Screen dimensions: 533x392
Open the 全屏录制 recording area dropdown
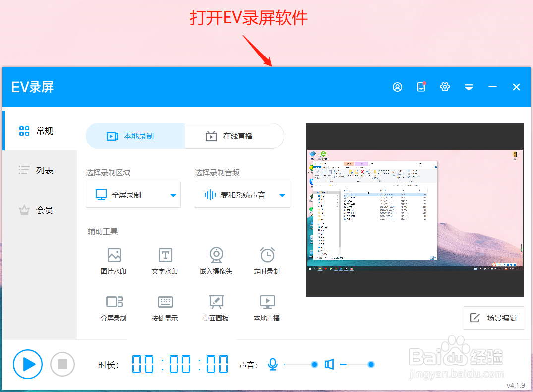coord(133,195)
